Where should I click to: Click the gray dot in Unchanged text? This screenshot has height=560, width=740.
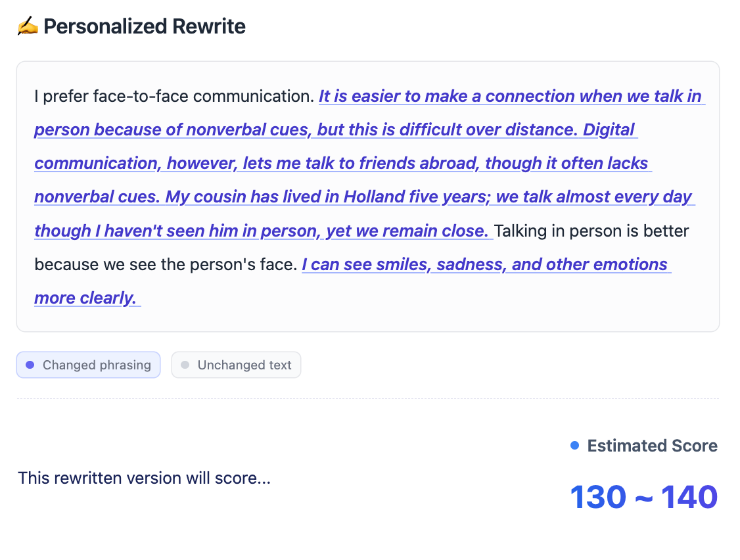click(x=185, y=365)
